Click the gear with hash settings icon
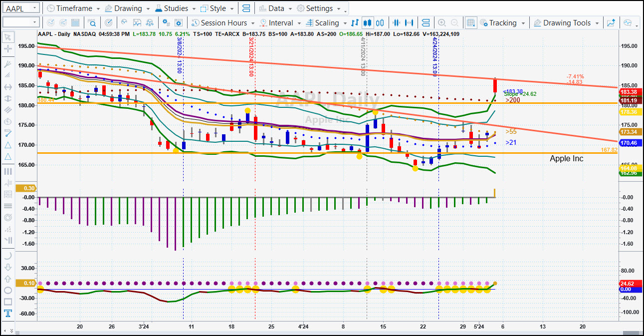 (x=166, y=23)
